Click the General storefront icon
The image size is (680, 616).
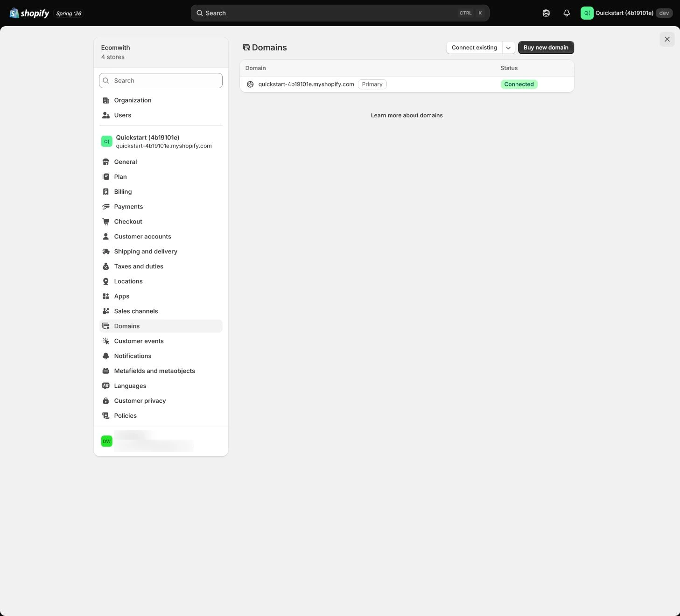tap(106, 162)
